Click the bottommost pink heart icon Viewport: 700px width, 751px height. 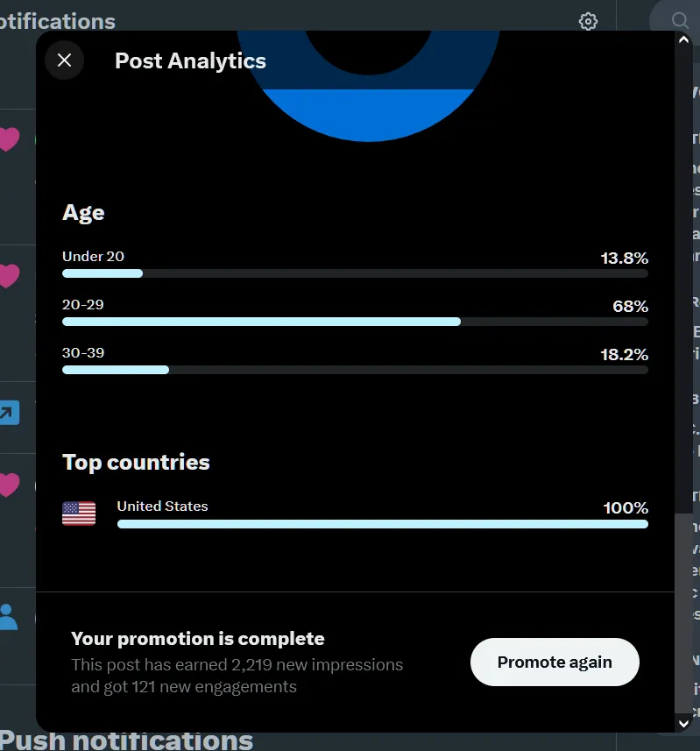(x=8, y=485)
